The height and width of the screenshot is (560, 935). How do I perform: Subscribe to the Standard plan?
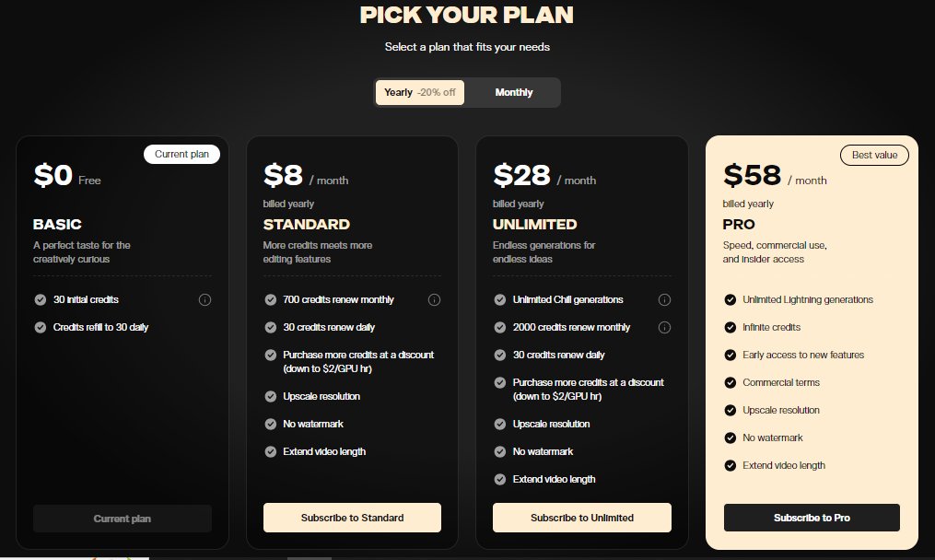coord(352,518)
